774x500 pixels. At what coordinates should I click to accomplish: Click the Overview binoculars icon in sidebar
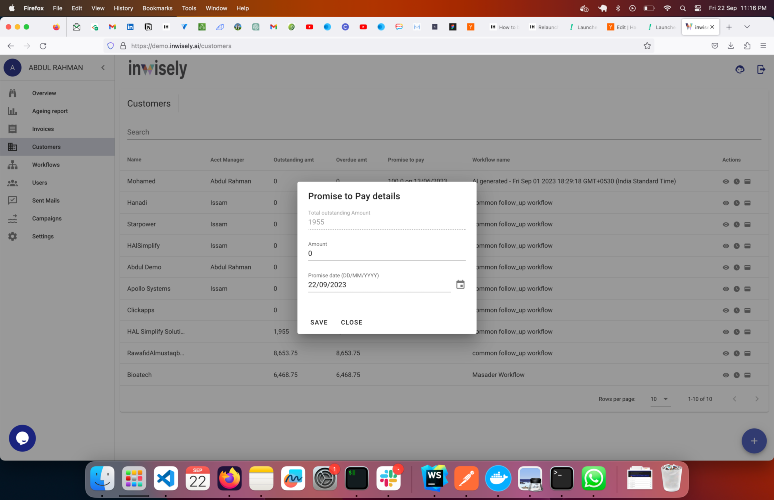[x=12, y=93]
